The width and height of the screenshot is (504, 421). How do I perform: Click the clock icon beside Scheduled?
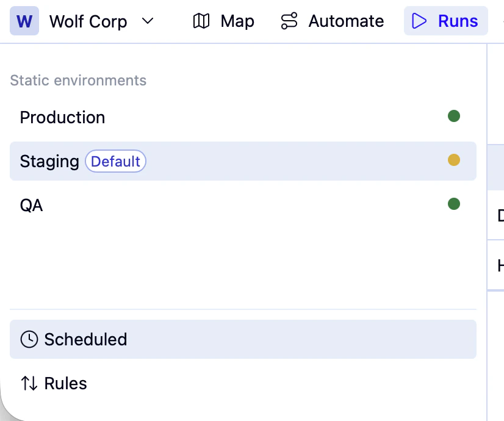29,339
